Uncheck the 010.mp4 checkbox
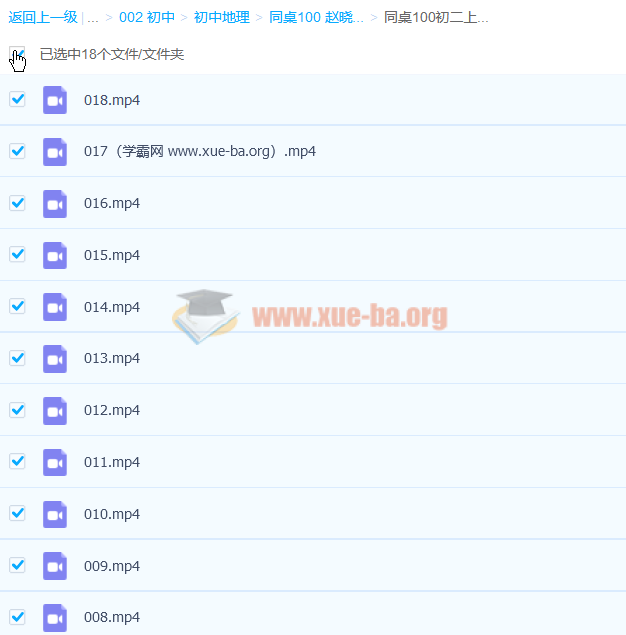 17,513
